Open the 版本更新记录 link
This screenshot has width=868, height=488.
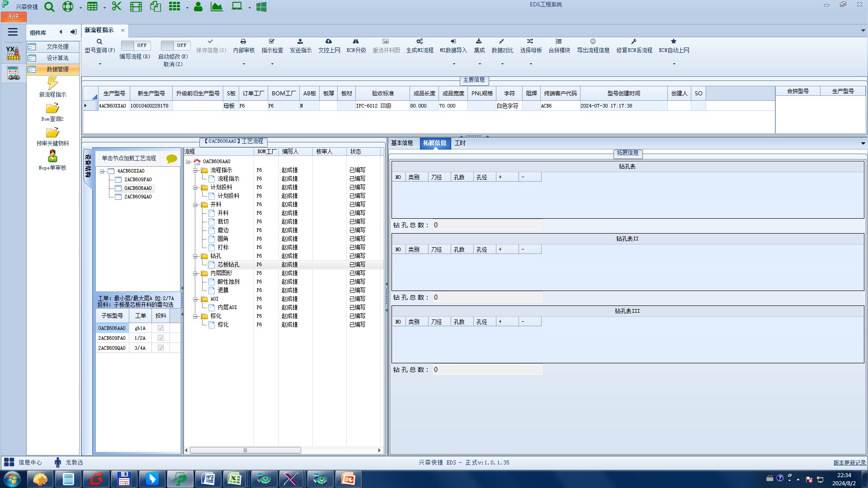849,463
